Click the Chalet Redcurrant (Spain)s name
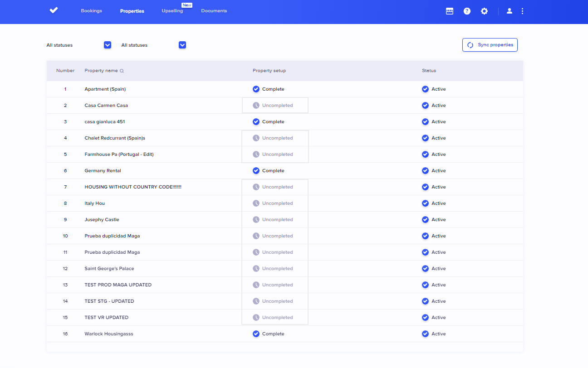This screenshot has width=588, height=368. (x=115, y=138)
